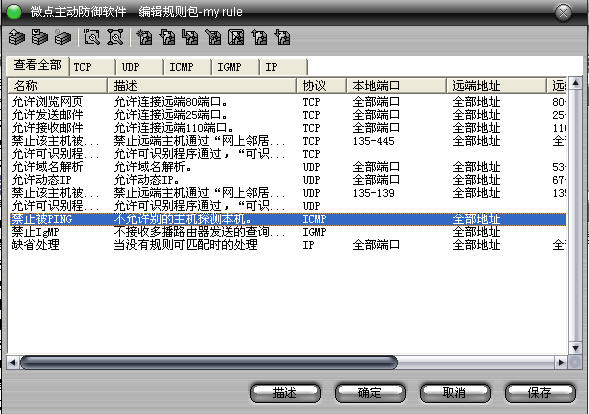Viewport: 589px width, 414px height.
Task: Click the import rule package icon with up arrow
Action: click(17, 37)
